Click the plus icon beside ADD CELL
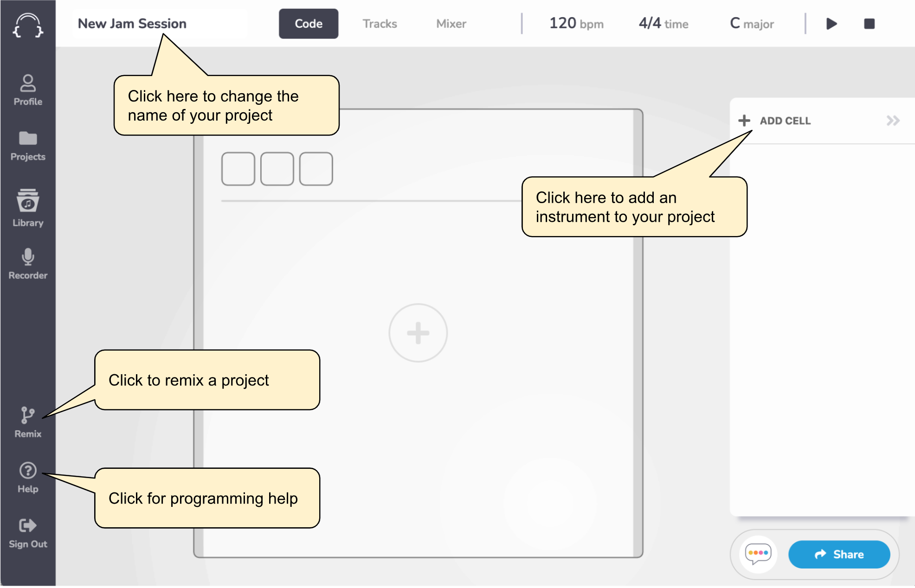915x588 pixels. pyautogui.click(x=744, y=121)
